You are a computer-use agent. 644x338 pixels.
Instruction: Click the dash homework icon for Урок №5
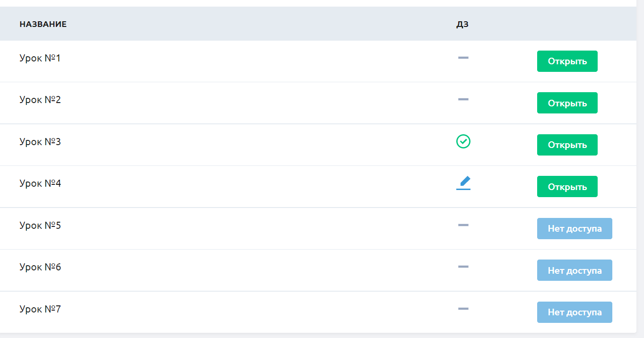point(463,225)
